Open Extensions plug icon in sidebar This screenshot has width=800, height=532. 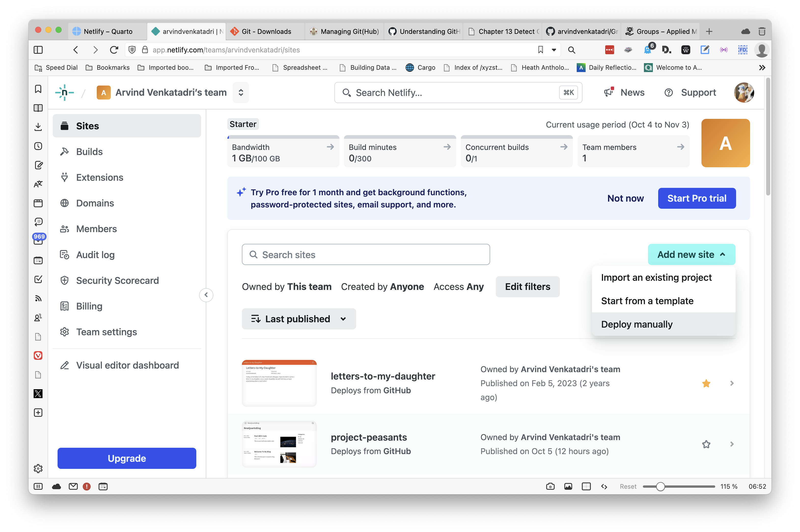click(x=64, y=177)
